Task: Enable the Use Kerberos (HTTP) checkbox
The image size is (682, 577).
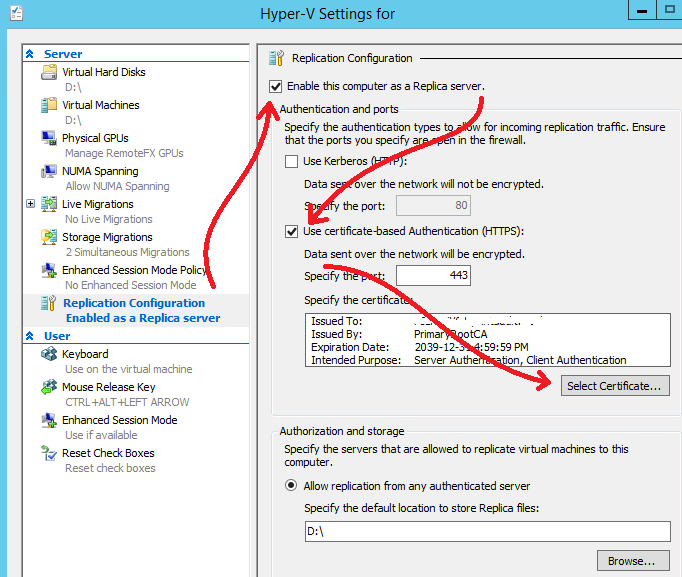Action: pyautogui.click(x=292, y=162)
